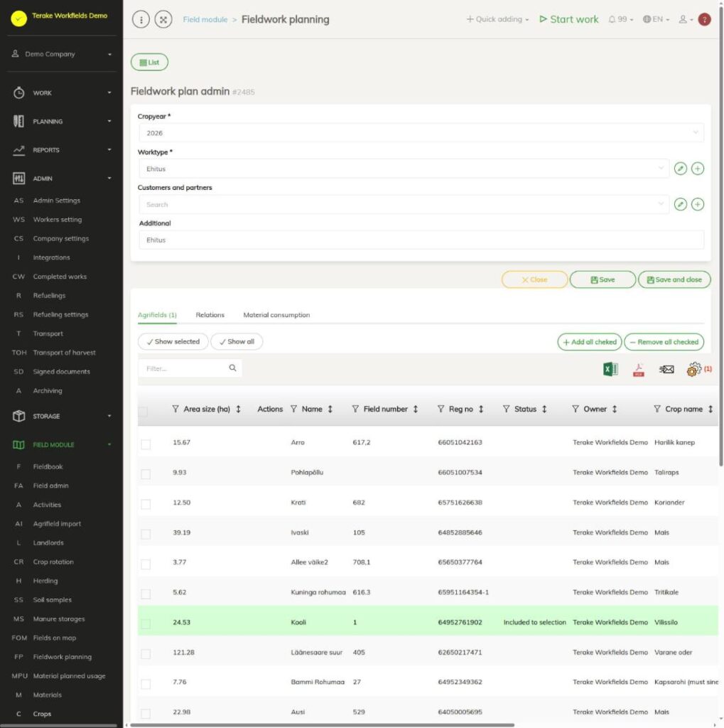
Task: Click the Additional field containing Ehitus
Action: pos(421,240)
